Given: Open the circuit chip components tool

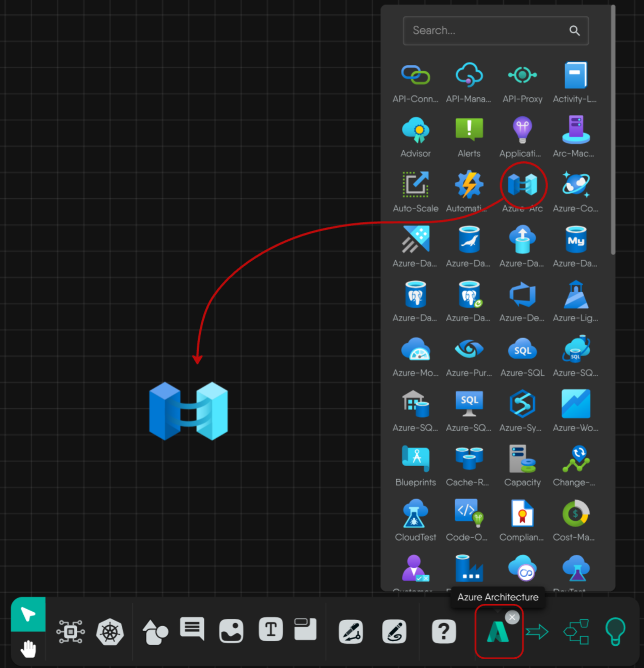Looking at the screenshot, I should 71,631.
